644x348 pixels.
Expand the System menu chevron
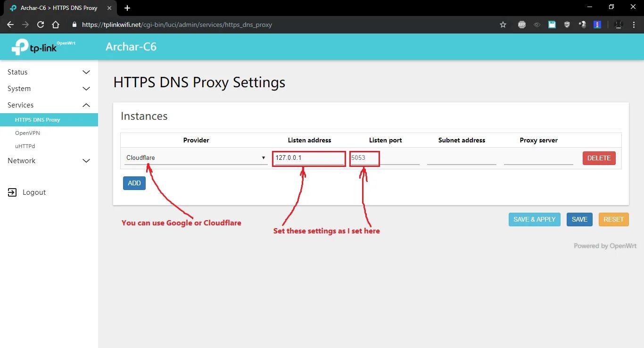[x=86, y=89]
